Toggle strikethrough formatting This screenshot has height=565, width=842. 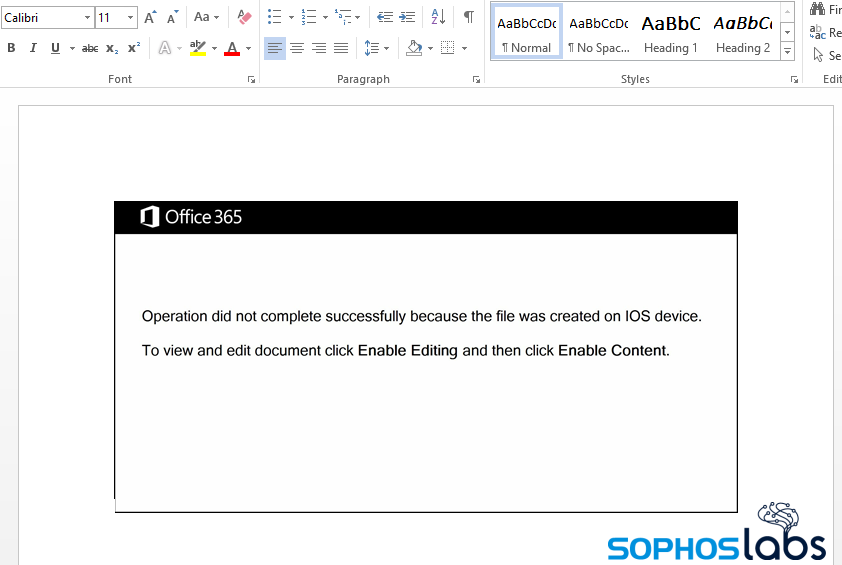point(90,48)
